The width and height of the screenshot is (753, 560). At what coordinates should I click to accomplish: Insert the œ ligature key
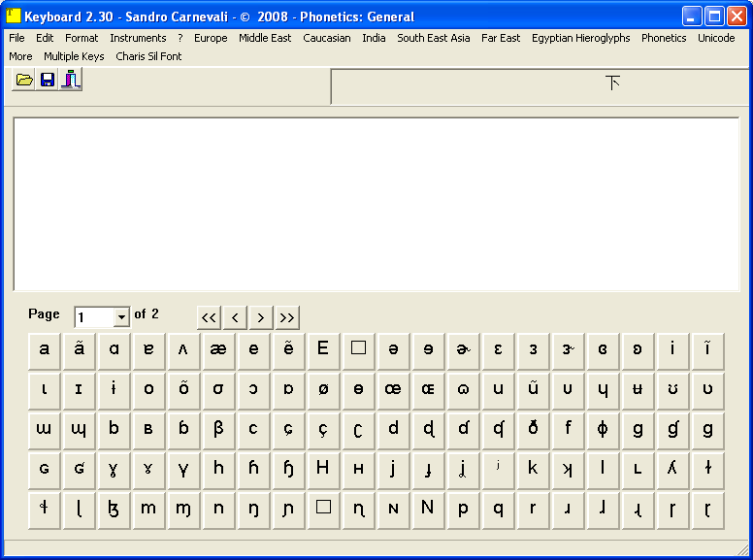tap(393, 391)
